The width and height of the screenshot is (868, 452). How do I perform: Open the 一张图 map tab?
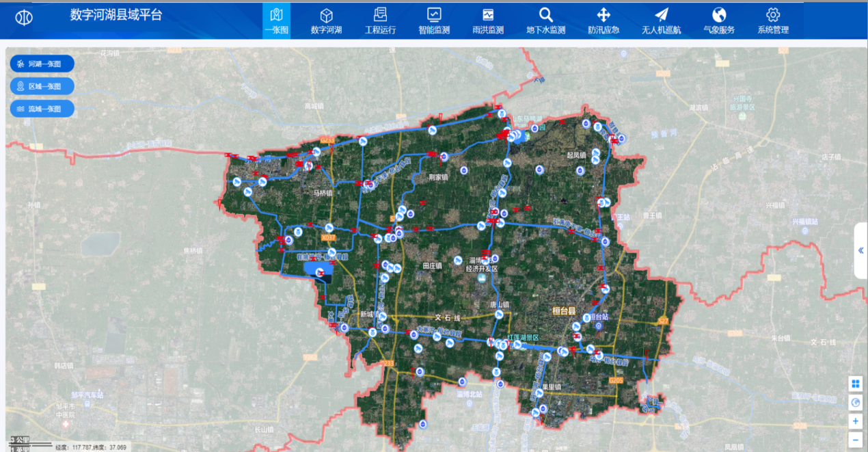tap(276, 21)
